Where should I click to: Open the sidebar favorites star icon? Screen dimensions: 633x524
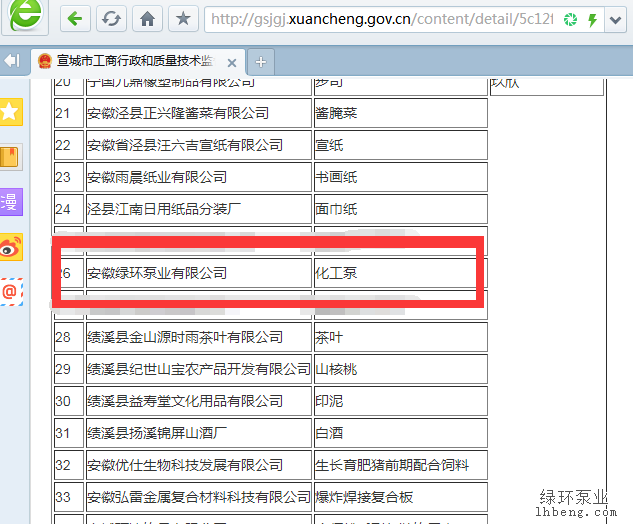point(10,111)
